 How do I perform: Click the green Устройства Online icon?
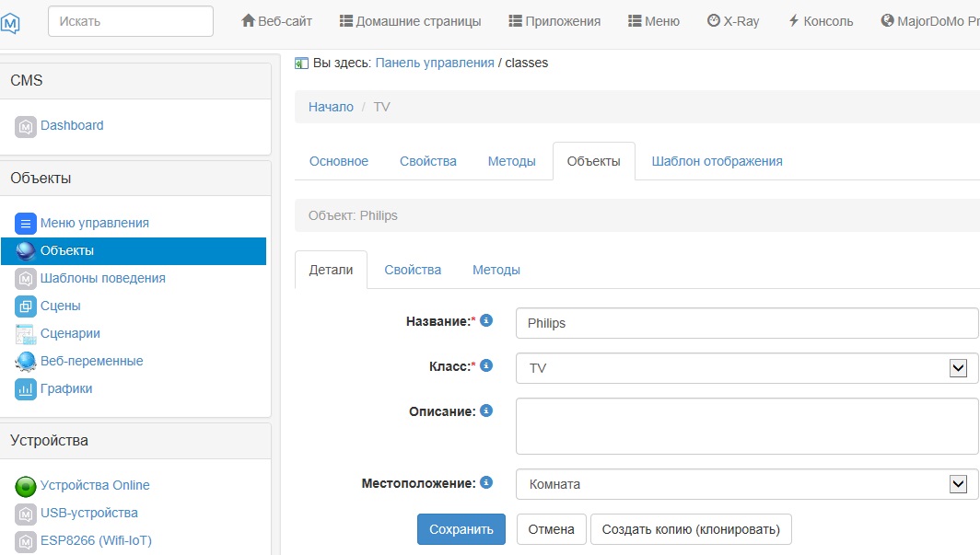click(x=26, y=486)
